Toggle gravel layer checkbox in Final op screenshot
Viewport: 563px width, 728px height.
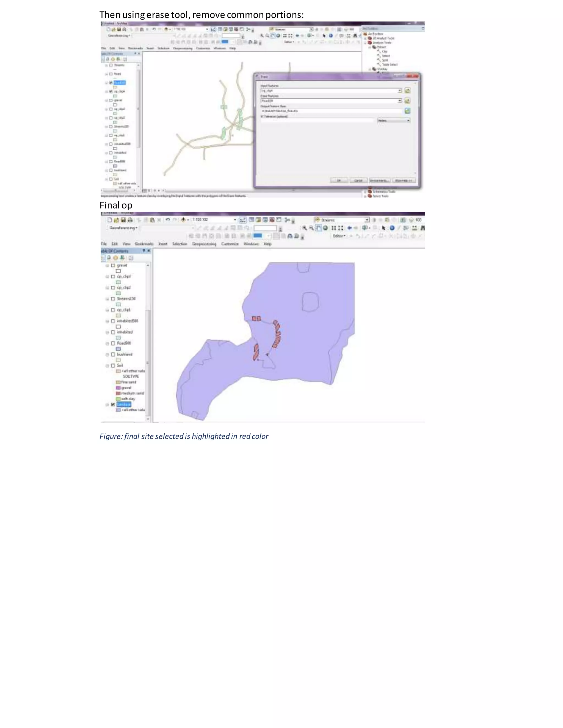pyautogui.click(x=113, y=266)
